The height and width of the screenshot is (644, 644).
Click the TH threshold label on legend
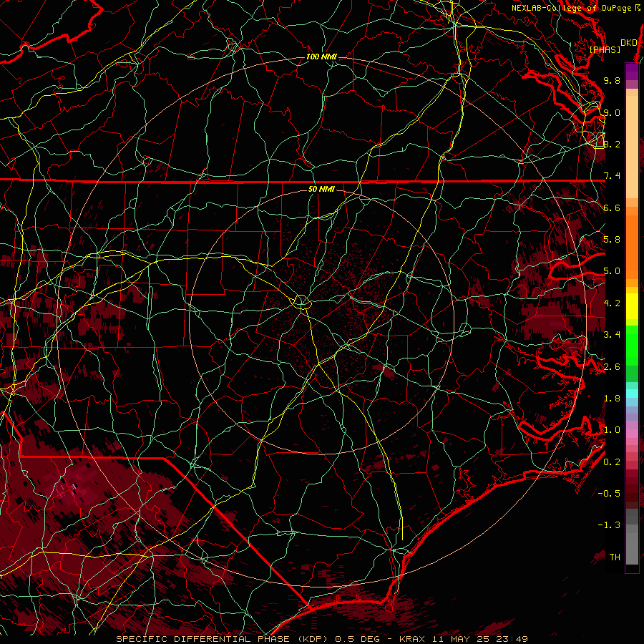point(615,557)
